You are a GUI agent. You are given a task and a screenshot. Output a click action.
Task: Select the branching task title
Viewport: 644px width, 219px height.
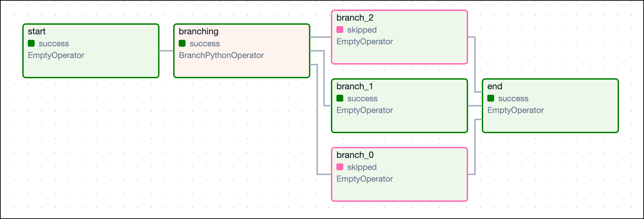tap(199, 32)
